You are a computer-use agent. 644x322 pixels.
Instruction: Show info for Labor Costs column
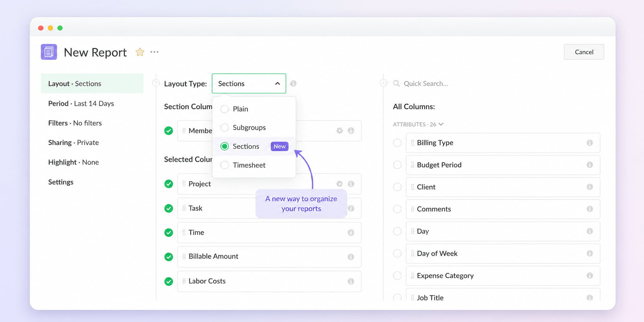point(351,281)
